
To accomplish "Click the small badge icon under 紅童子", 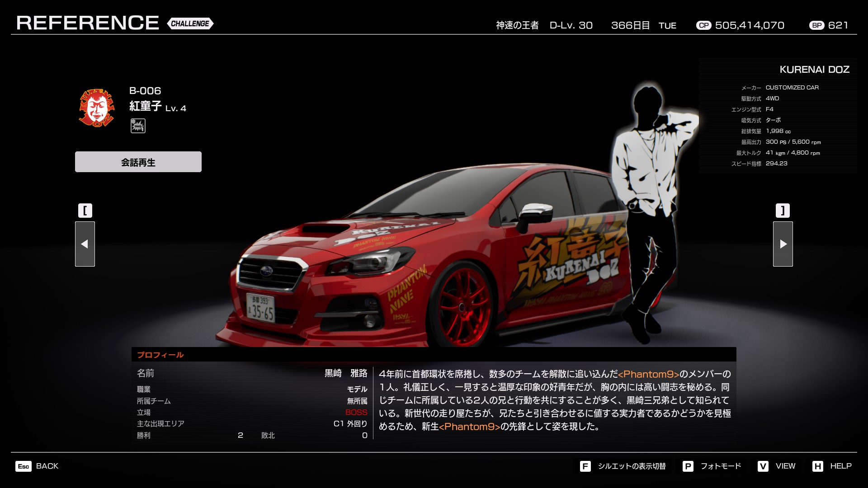I will pos(138,126).
